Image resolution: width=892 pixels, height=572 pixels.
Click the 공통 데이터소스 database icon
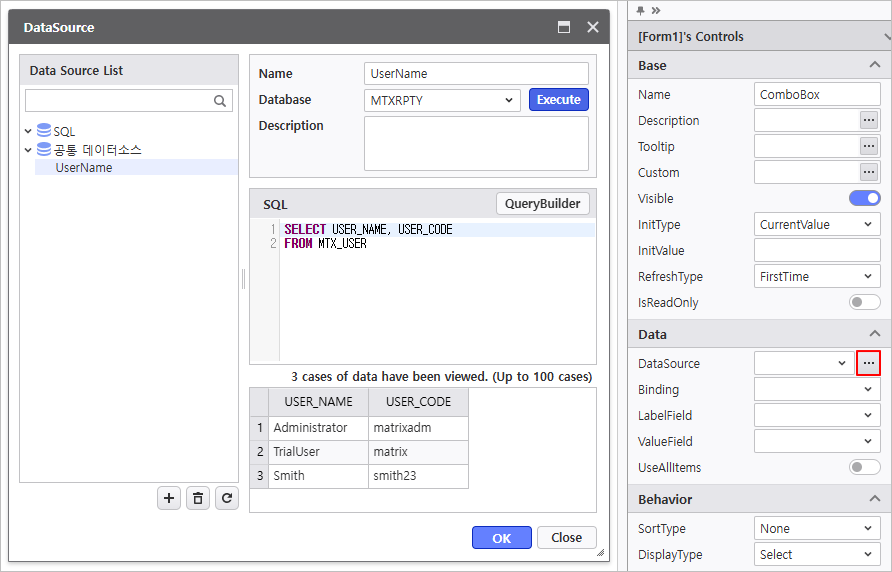click(x=44, y=149)
